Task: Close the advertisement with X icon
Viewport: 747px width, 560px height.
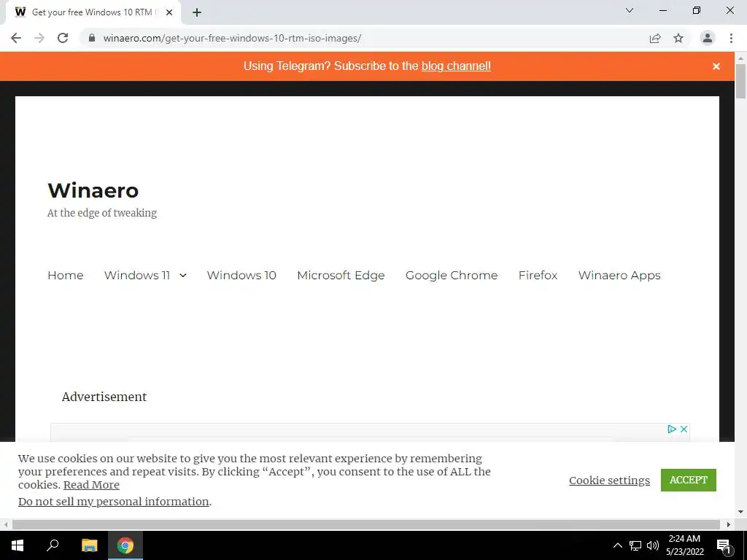Action: 684,429
